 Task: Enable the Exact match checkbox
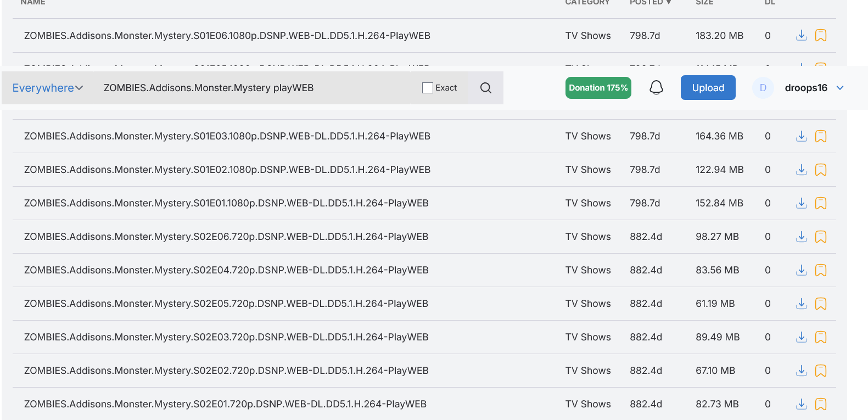(x=428, y=88)
